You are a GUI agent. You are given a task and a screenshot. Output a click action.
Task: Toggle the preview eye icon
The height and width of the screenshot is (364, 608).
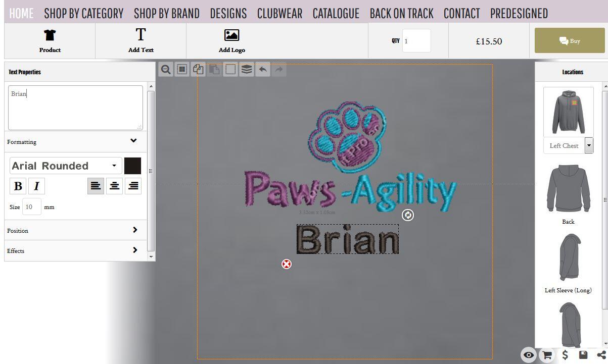(528, 355)
